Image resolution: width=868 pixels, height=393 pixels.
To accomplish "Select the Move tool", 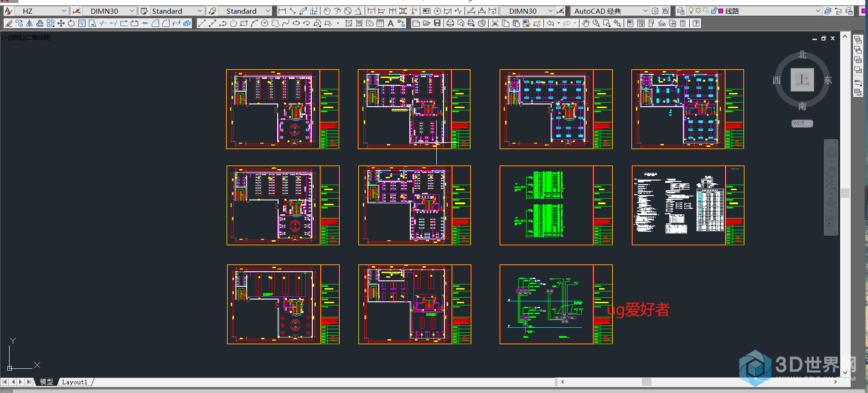I will click(x=61, y=23).
